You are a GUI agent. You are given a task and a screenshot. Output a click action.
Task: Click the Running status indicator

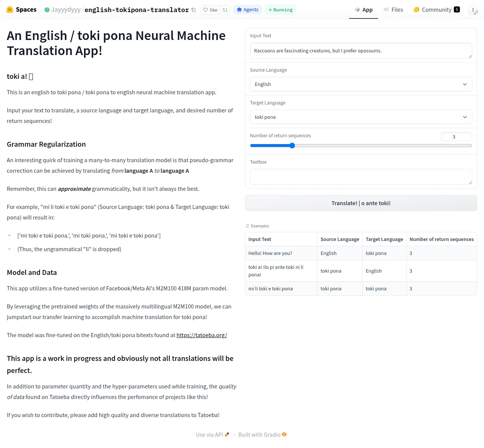coord(280,10)
